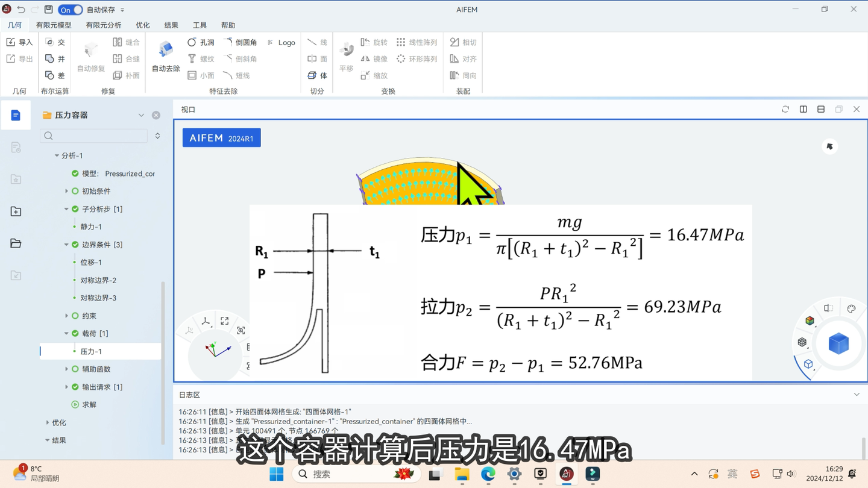Screen dimensions: 868x488
Task: Expand the 约束 node
Action: tap(66, 316)
